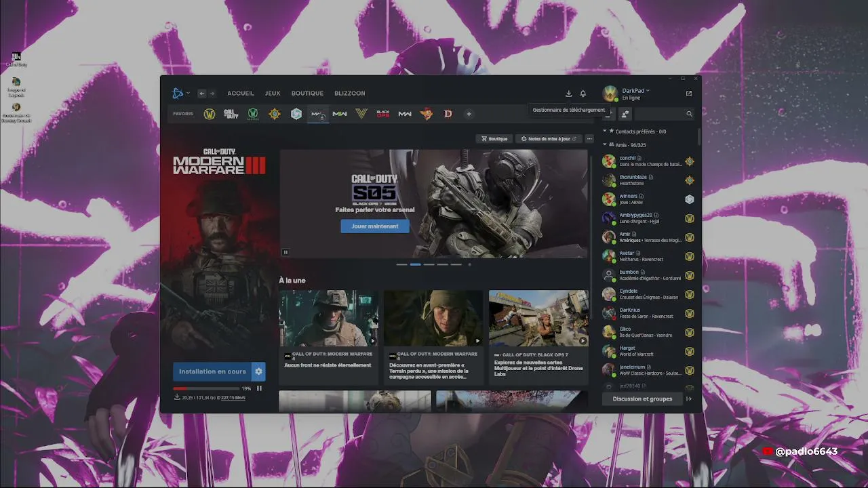Select the Black Ops favorite icon
This screenshot has width=868, height=488.
pos(383,114)
